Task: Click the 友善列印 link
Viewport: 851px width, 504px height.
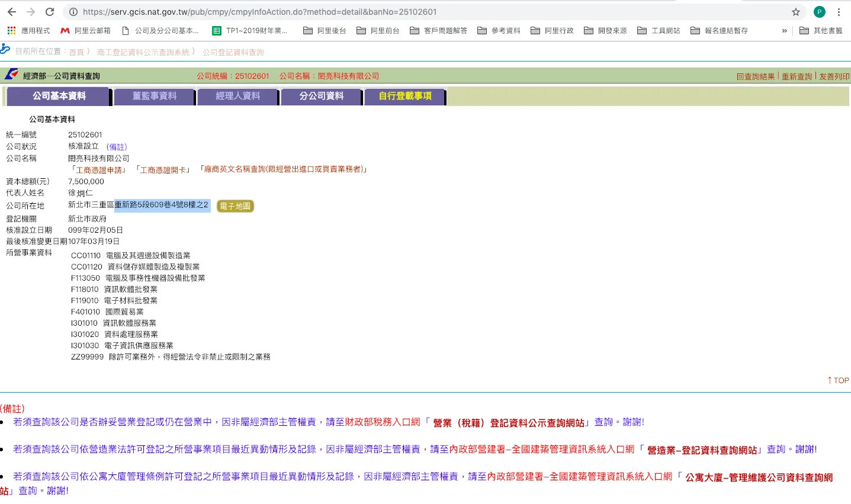Action: 834,76
